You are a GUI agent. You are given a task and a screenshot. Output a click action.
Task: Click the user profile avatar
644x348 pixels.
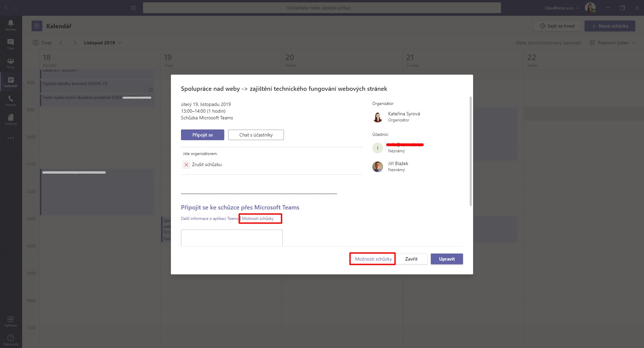point(590,8)
